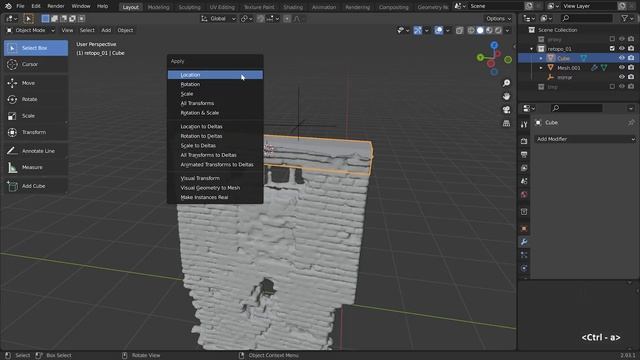Toggle X-ray display
This screenshot has width=640, height=360.
coord(460,31)
